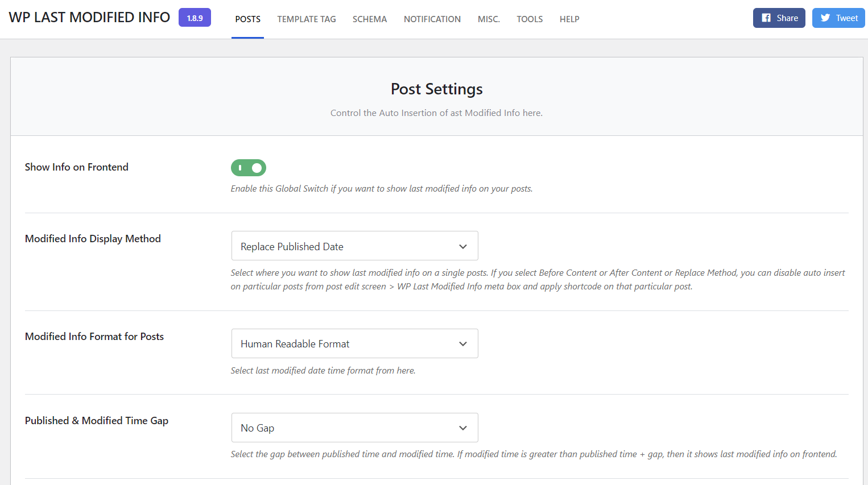
Task: Click the 1.8.9 version badge
Action: [x=195, y=18]
